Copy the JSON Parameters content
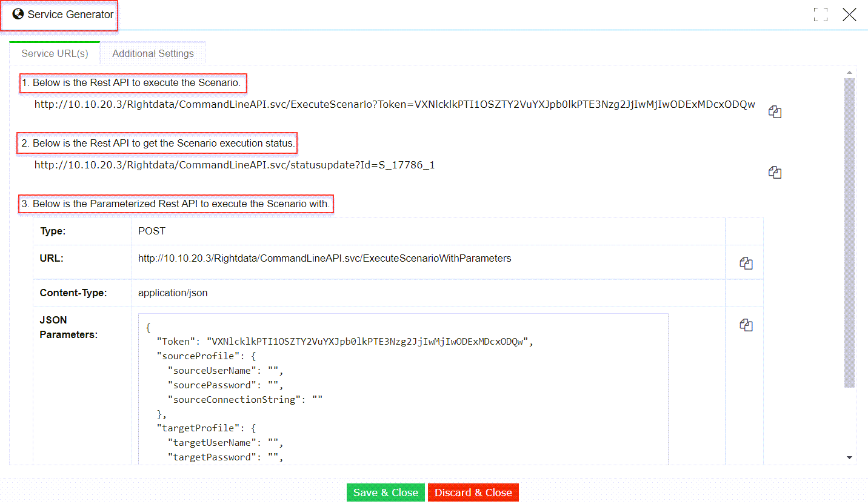 [x=746, y=325]
